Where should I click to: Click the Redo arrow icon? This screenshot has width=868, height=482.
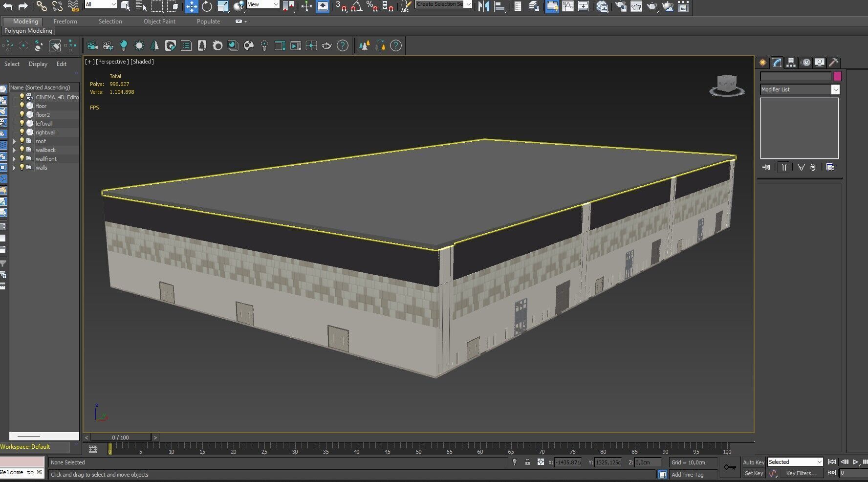(22, 6)
